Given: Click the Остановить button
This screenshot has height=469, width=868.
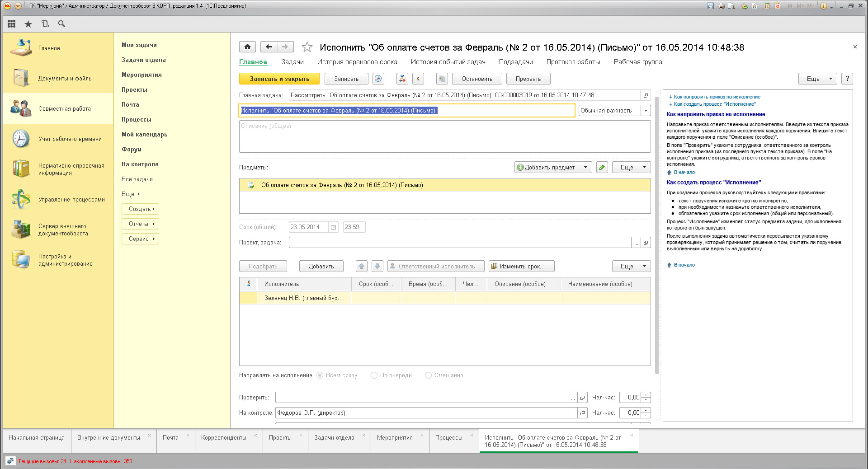Looking at the screenshot, I should (477, 79).
